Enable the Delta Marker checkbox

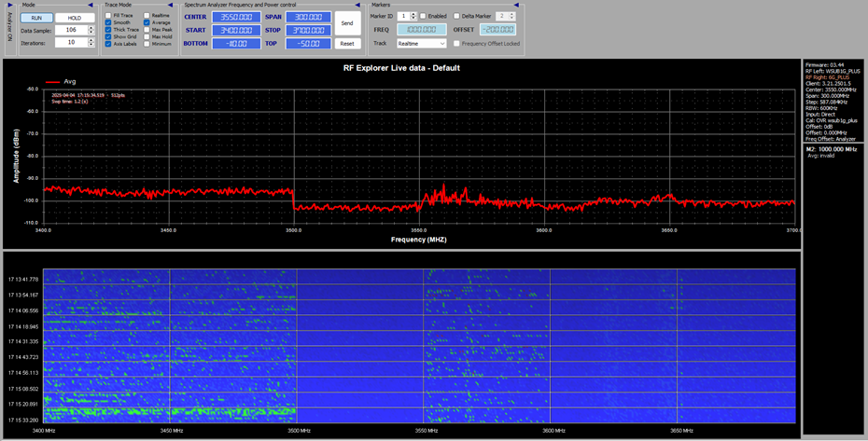point(455,16)
